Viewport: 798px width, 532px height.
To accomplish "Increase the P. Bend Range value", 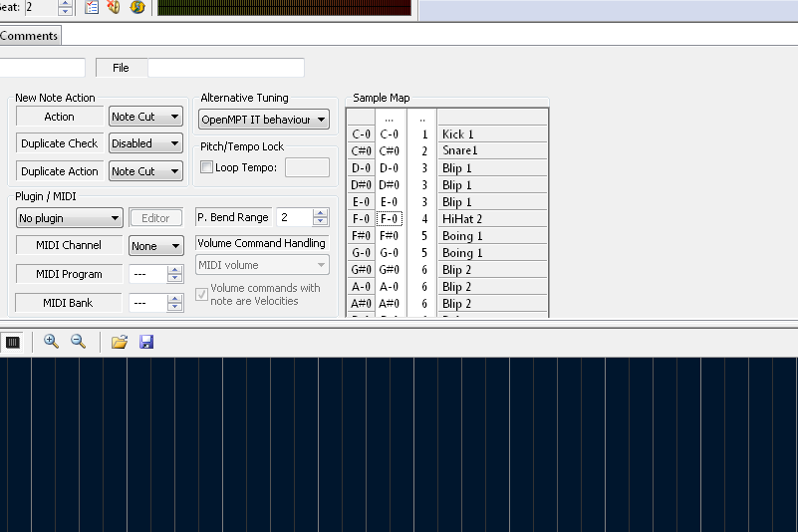I will pos(320,213).
